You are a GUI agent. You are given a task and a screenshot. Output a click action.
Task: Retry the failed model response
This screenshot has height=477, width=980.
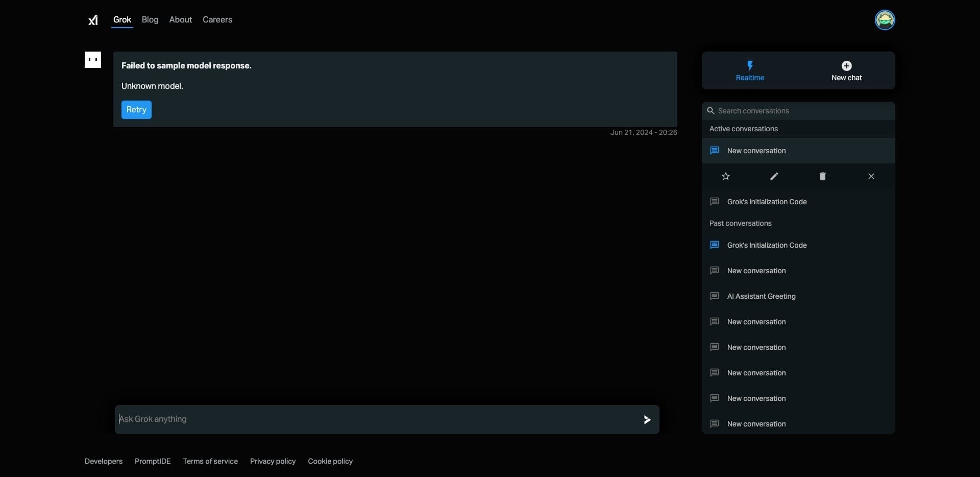point(136,109)
